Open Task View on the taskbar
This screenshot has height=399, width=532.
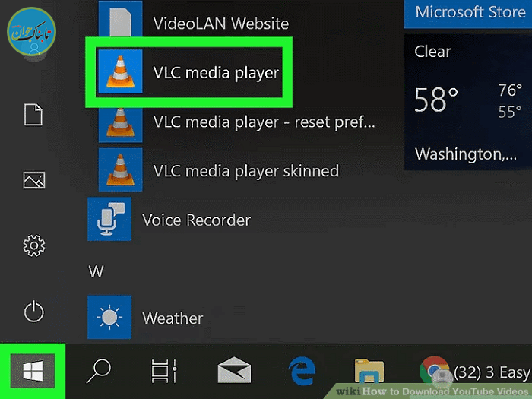tap(163, 371)
